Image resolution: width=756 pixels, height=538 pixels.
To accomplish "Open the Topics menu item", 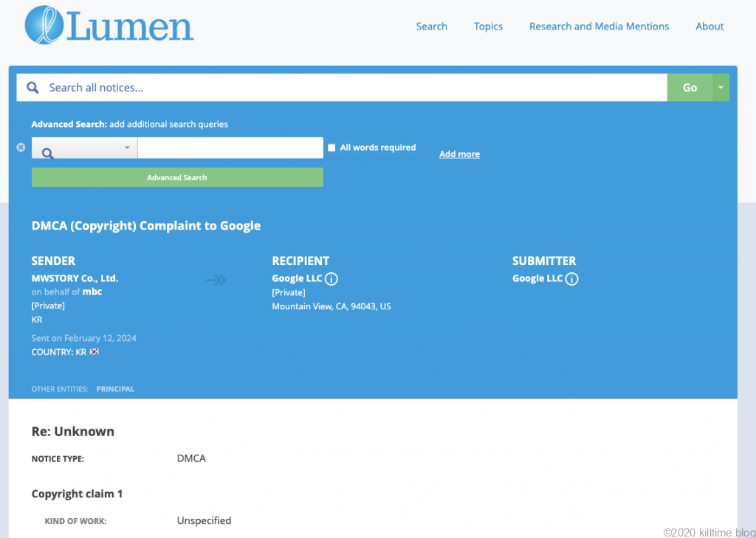I will click(x=488, y=27).
